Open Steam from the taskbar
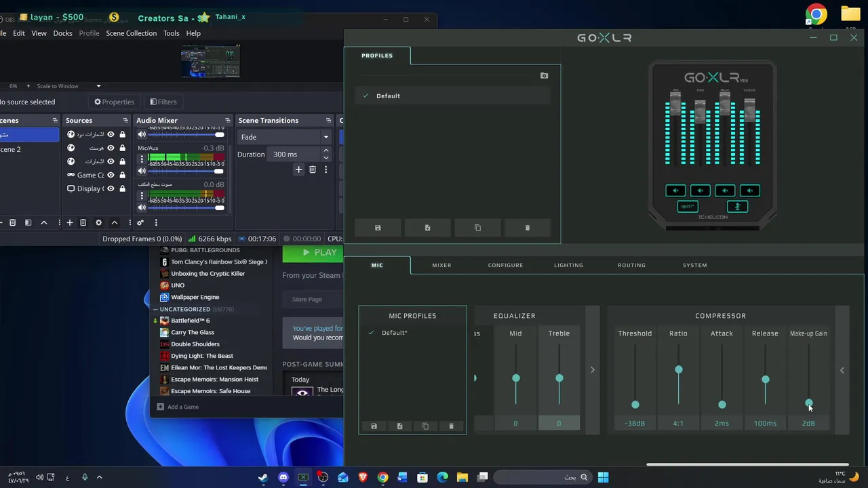The width and height of the screenshot is (868, 488). pos(263,477)
